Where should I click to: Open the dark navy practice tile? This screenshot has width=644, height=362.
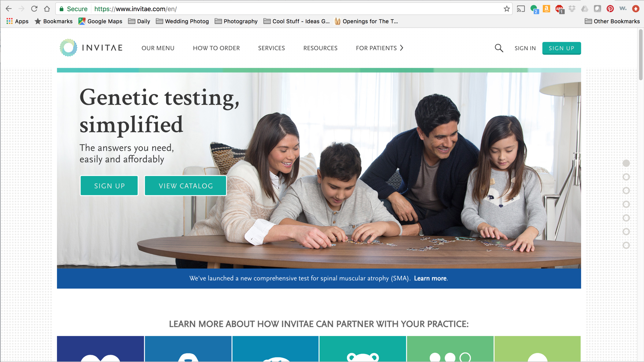pyautogui.click(x=100, y=349)
